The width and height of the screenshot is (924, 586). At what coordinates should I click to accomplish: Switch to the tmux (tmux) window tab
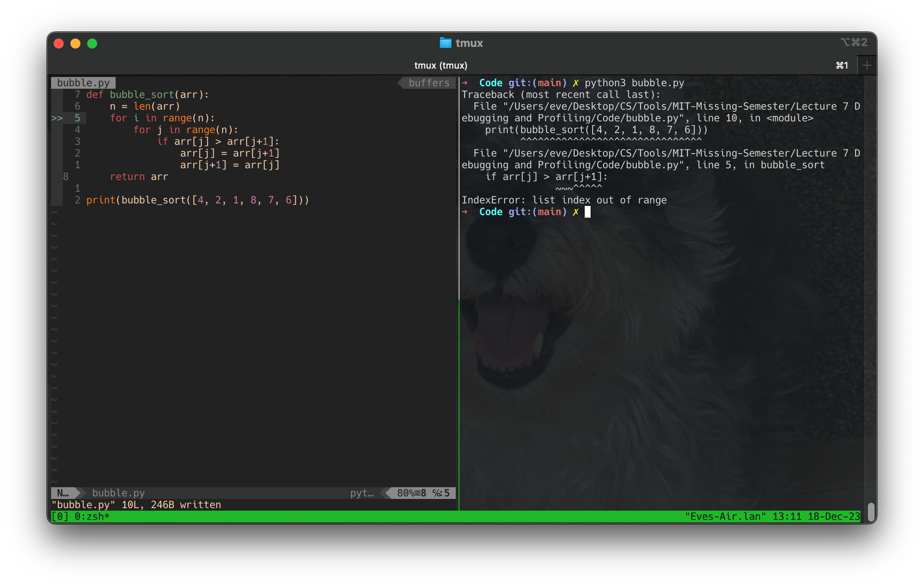[440, 65]
